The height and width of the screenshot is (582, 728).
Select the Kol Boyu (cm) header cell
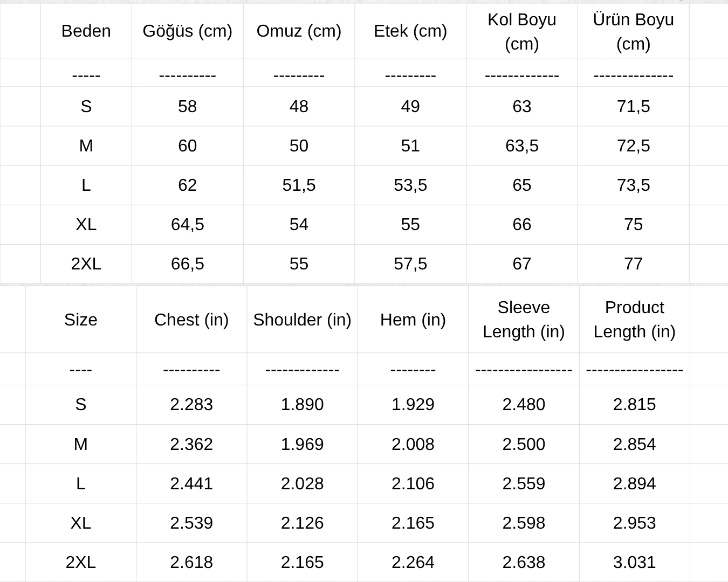pos(521,31)
